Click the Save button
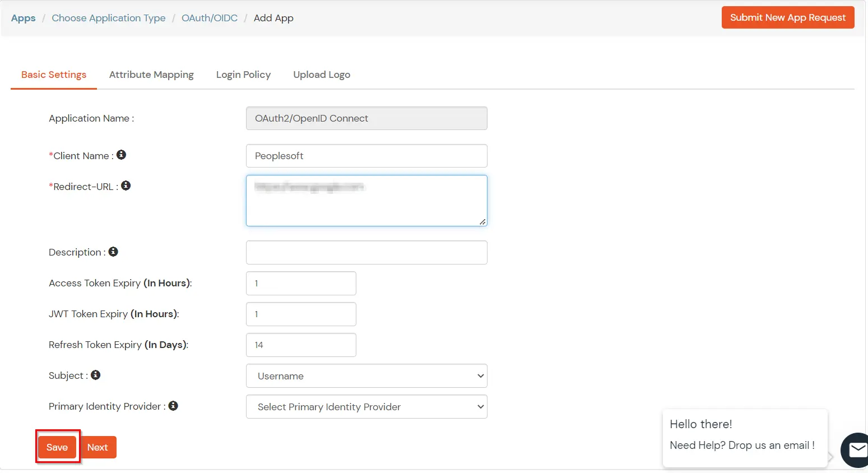Screen dimensions: 868x473 tap(57, 447)
